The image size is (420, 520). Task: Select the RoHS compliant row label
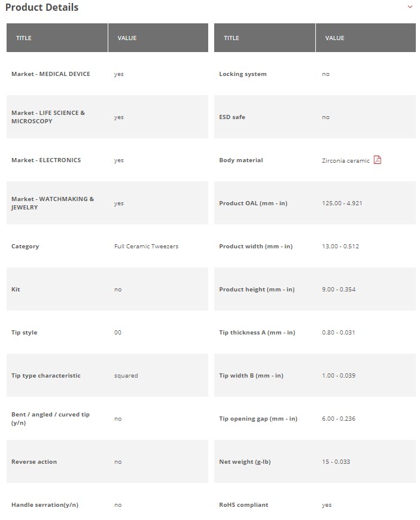(244, 504)
